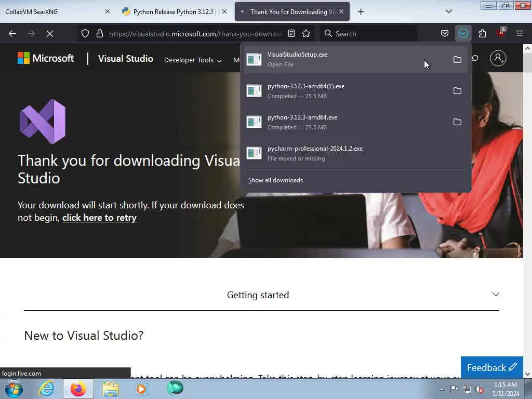532x399 pixels.
Task: Go back with the browser back arrow
Action: [x=12, y=34]
